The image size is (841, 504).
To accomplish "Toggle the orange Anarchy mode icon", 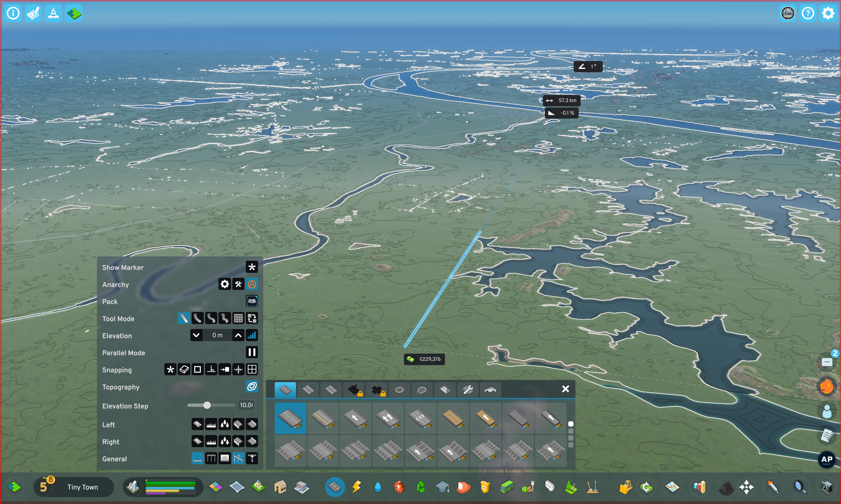I will coord(251,284).
